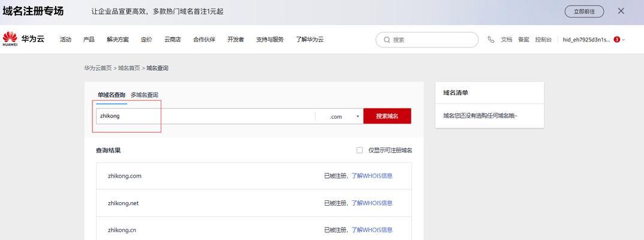This screenshot has width=644, height=240.
Task: Open the 云商店 menu
Action: click(x=173, y=40)
